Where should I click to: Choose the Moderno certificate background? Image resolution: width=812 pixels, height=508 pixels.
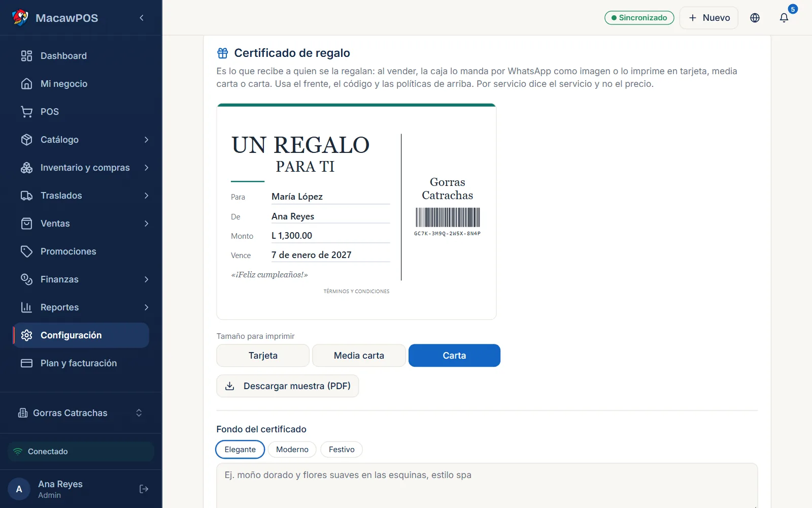click(x=292, y=450)
